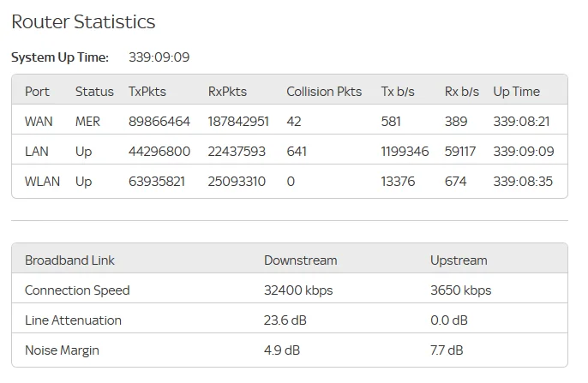Select LAN TxPkts value 44296800

[159, 152]
